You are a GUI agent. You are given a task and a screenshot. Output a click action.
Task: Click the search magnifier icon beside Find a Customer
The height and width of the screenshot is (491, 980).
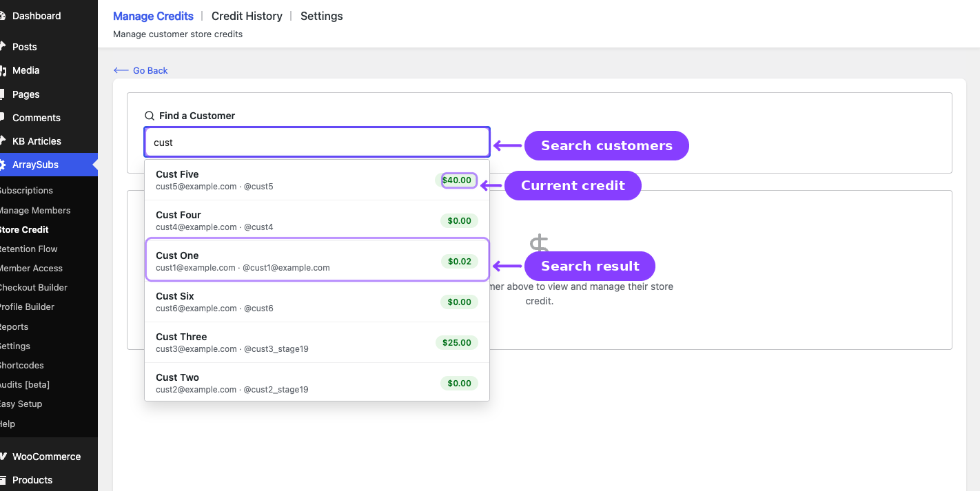150,116
